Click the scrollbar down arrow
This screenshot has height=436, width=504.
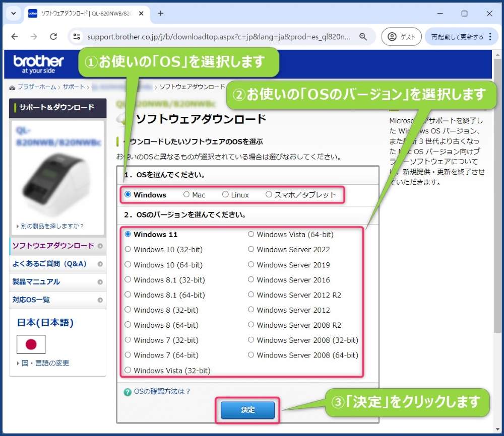pos(497,429)
